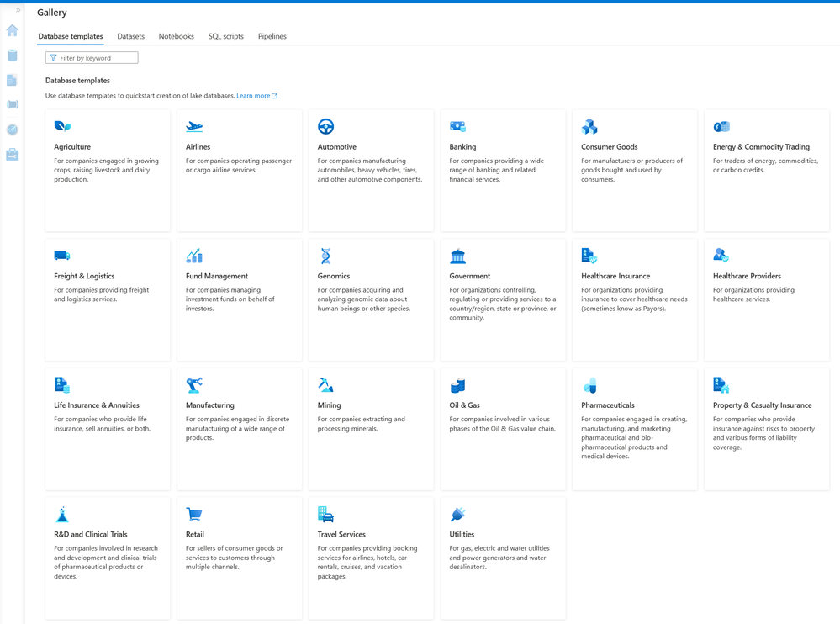This screenshot has width=840, height=624.
Task: Click the Database templates section heading
Action: click(77, 81)
